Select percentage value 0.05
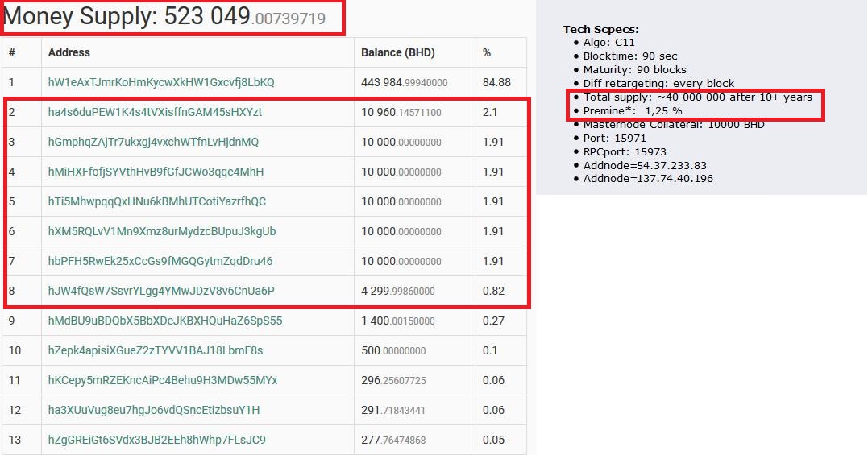This screenshot has width=868, height=455. [x=493, y=441]
